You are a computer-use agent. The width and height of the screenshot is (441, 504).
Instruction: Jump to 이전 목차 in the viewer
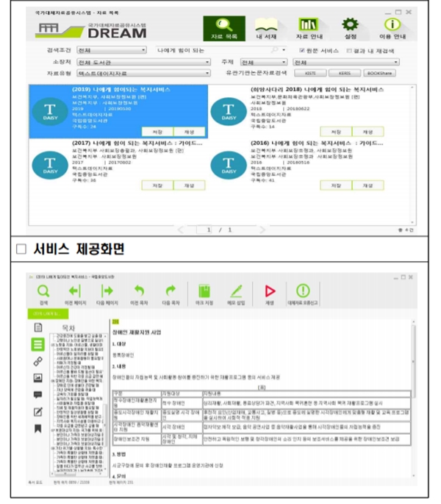click(139, 294)
